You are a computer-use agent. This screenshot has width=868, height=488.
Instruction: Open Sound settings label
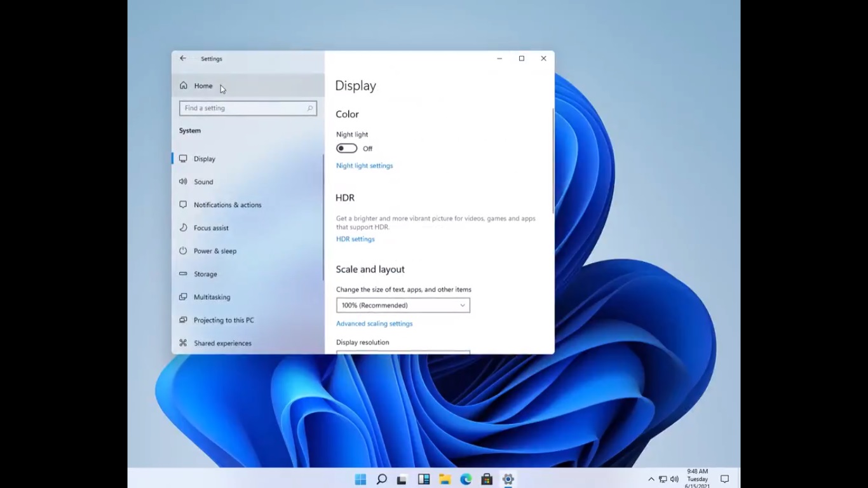tap(203, 182)
